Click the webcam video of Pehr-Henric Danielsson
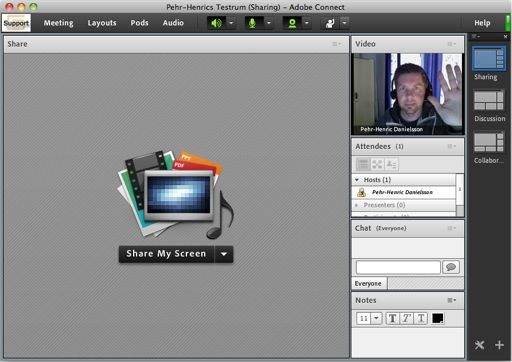 408,94
